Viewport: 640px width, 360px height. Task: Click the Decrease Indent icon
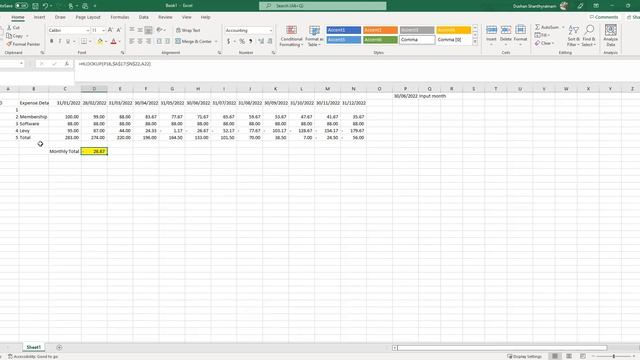159,41
